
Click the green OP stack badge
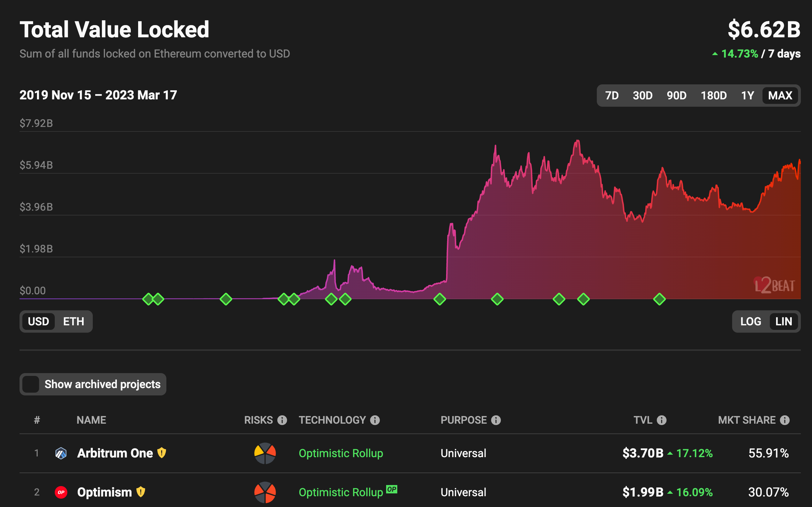[392, 489]
